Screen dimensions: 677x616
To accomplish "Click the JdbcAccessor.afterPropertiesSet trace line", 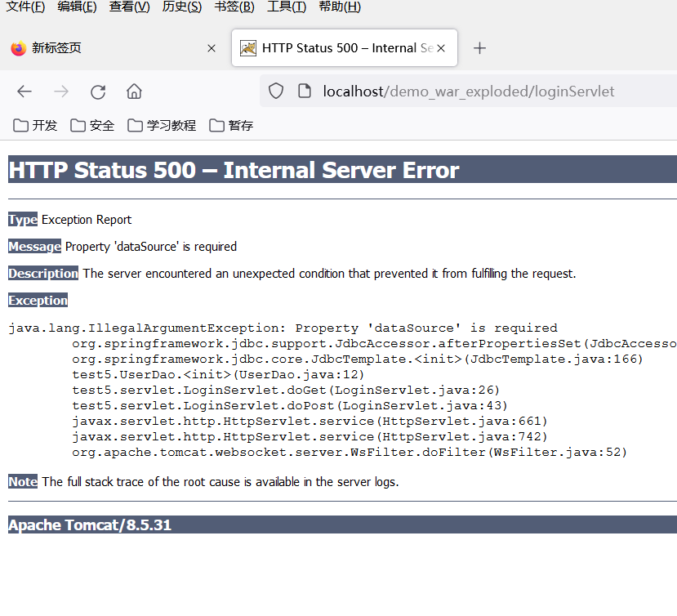I will pos(374,343).
